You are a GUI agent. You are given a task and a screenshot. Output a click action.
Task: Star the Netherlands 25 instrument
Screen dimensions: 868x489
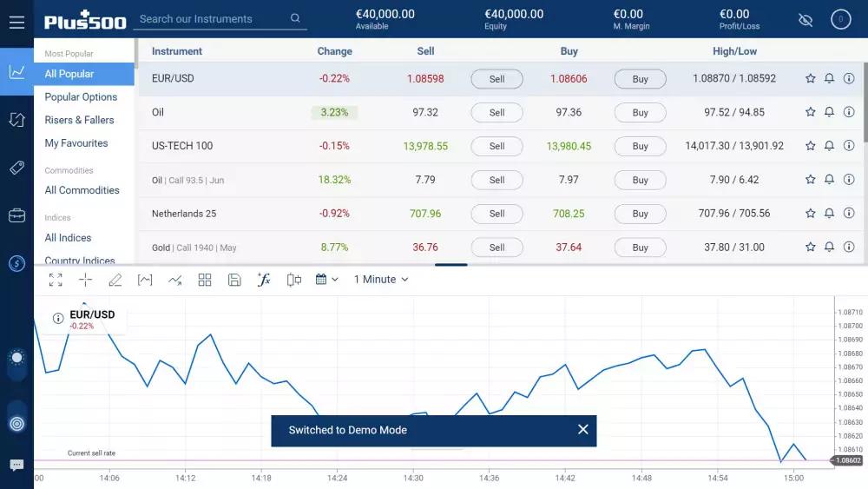tap(811, 213)
